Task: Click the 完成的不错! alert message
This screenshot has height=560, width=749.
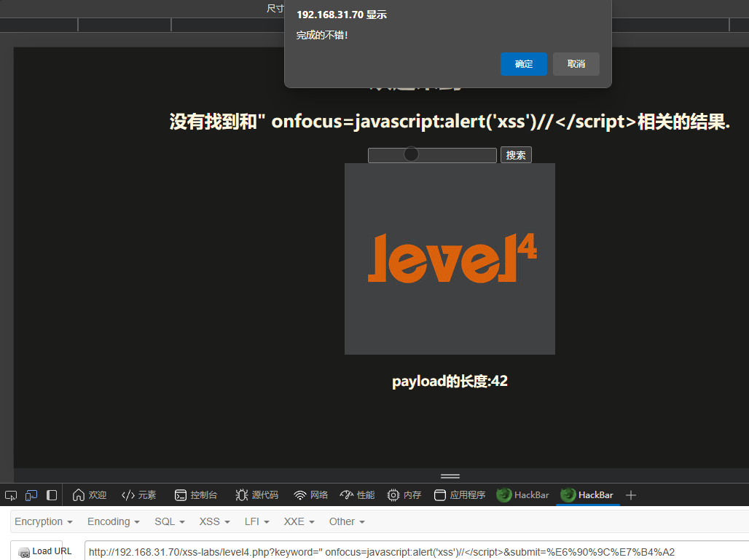Action: coord(322,36)
